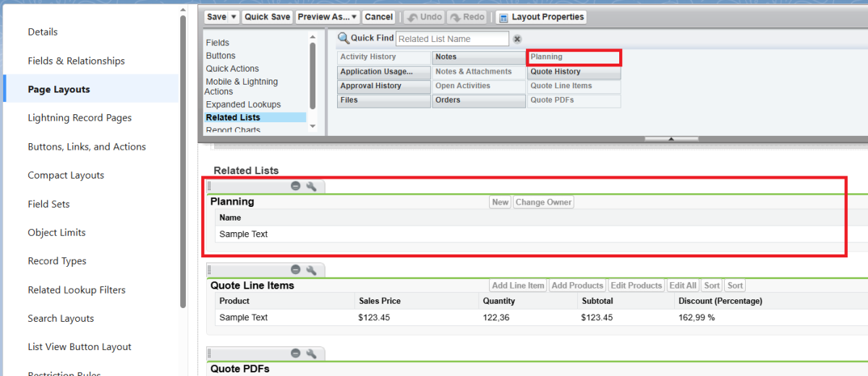Focus the Quick Find Related List Name field
This screenshot has height=376, width=868.
tap(452, 39)
